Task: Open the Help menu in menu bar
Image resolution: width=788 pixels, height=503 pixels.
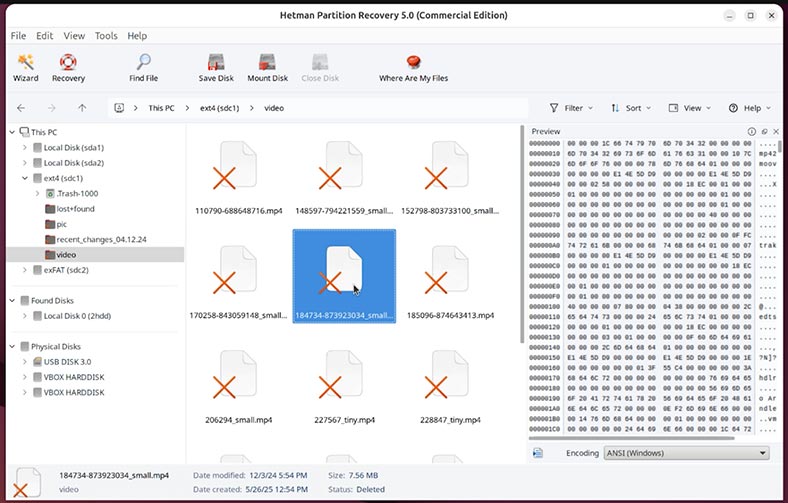Action: point(137,36)
